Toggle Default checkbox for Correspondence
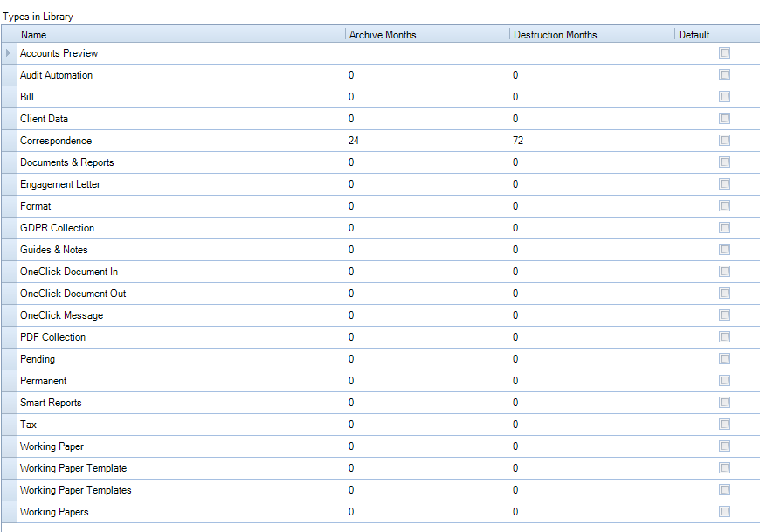760x532 pixels. tap(724, 140)
